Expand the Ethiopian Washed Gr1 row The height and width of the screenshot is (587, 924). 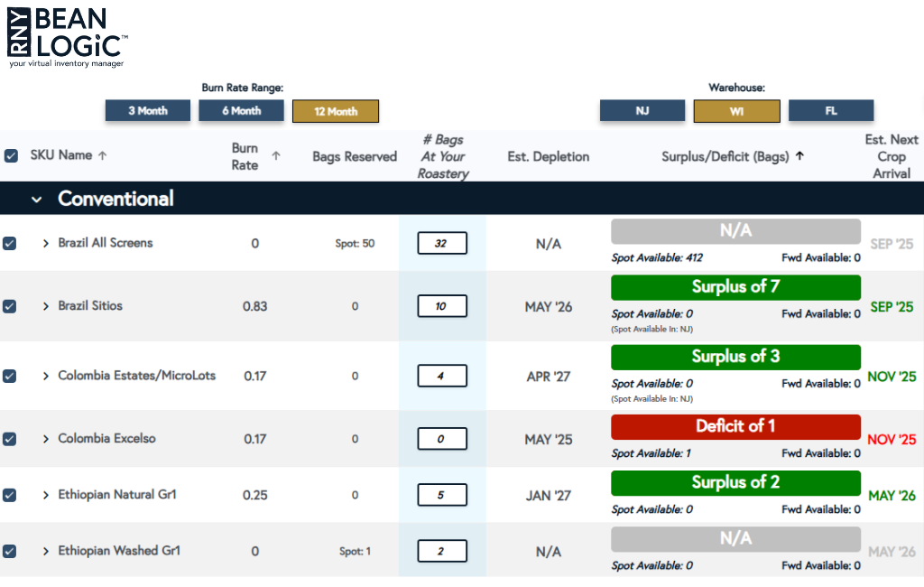[44, 551]
